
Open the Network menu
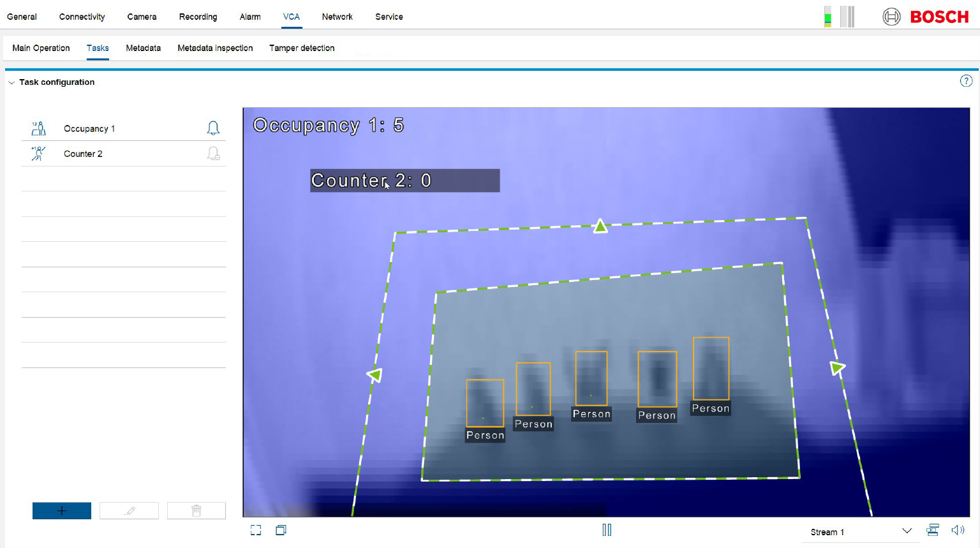coord(337,17)
